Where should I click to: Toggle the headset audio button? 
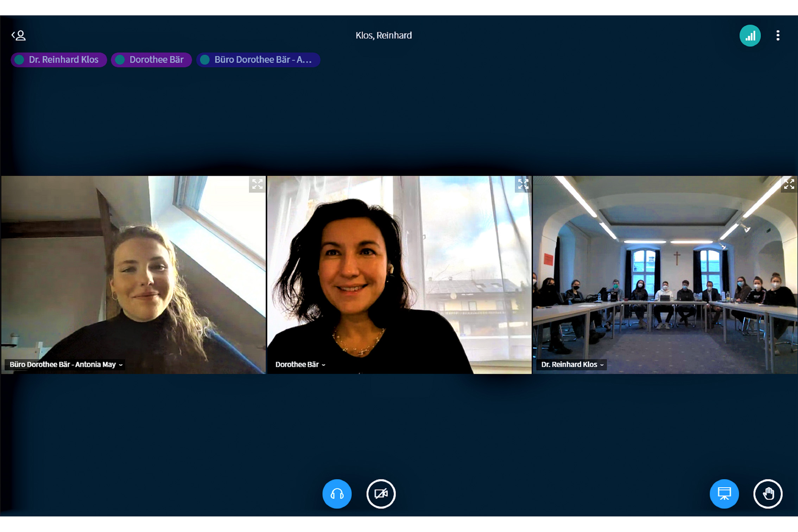[337, 494]
